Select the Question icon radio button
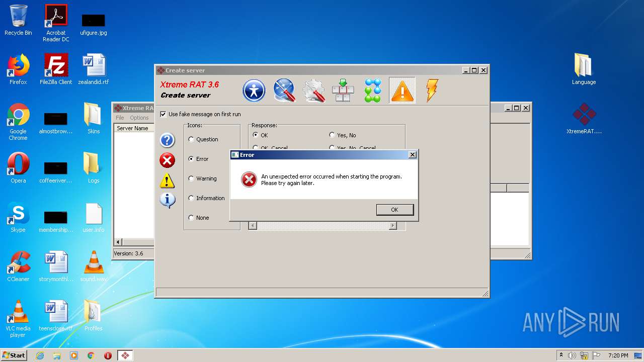This screenshot has width=644, height=362. coord(191,139)
